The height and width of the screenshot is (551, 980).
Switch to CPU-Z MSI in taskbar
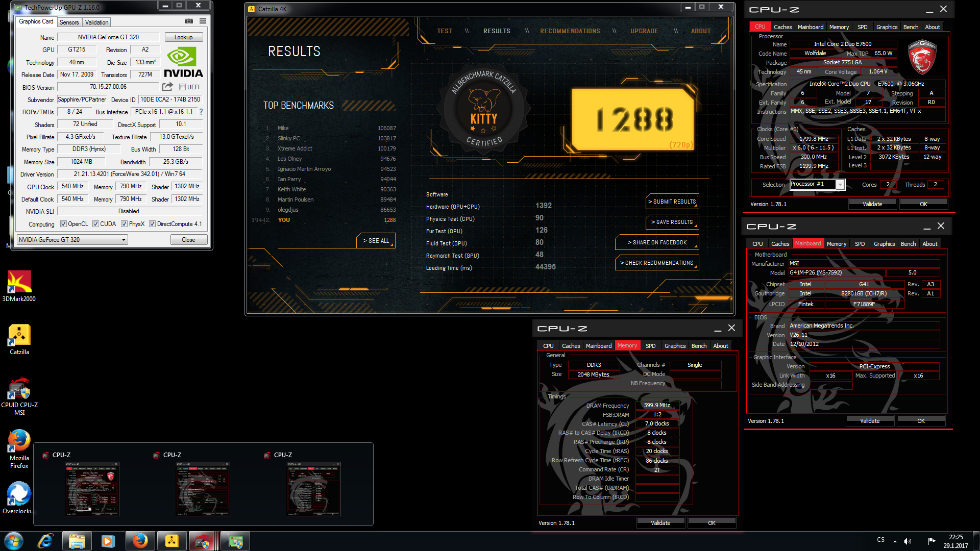[x=203, y=541]
